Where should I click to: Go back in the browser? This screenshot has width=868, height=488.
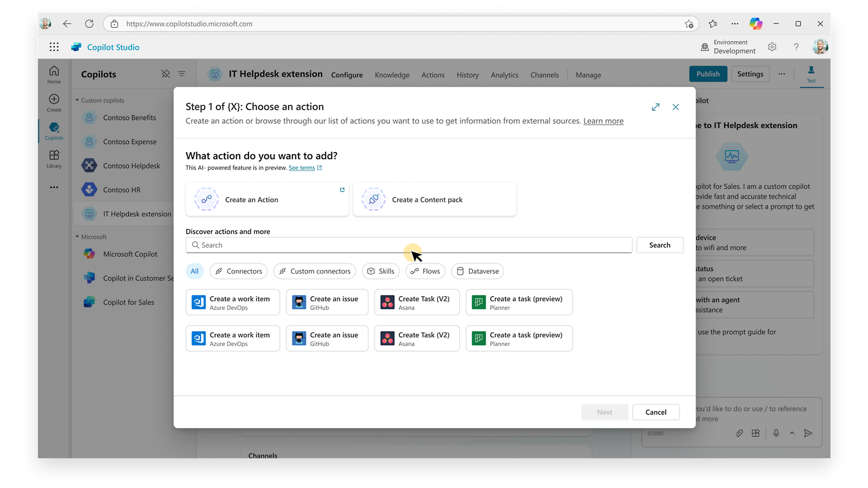tap(67, 24)
